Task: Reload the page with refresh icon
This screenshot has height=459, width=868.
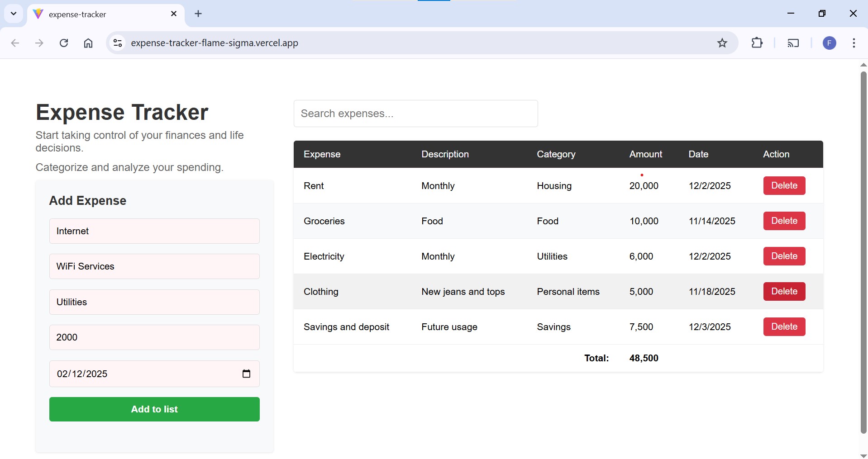Action: 64,43
